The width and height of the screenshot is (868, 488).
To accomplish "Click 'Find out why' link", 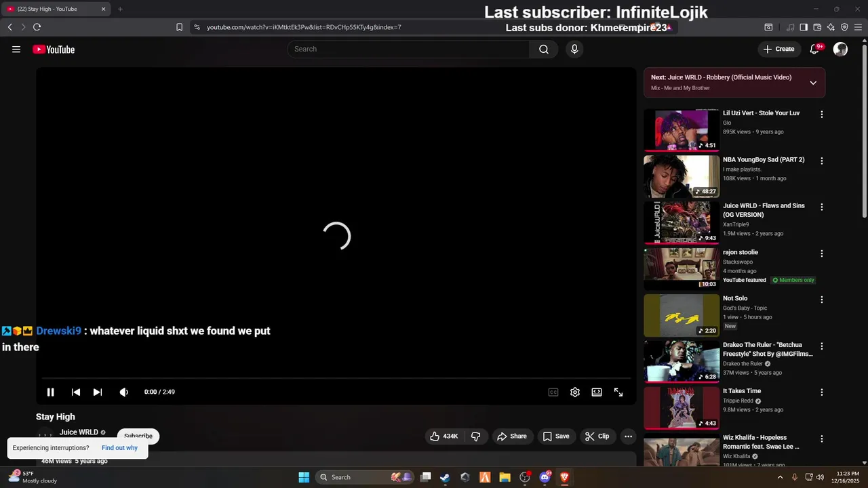I will coord(119,448).
